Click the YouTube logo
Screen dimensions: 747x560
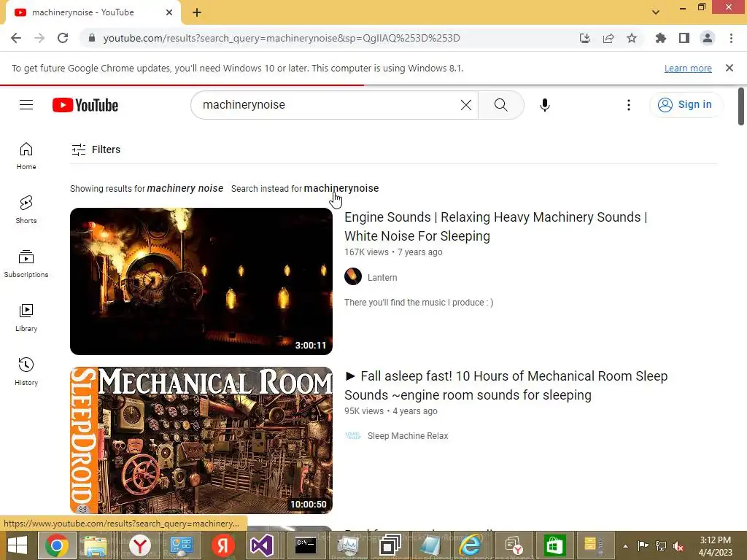coord(85,105)
